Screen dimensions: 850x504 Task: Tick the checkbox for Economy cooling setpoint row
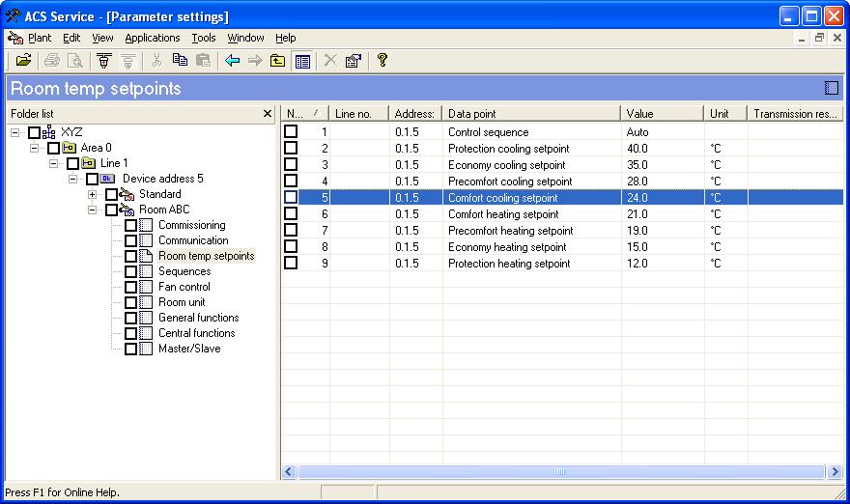pyautogui.click(x=291, y=164)
